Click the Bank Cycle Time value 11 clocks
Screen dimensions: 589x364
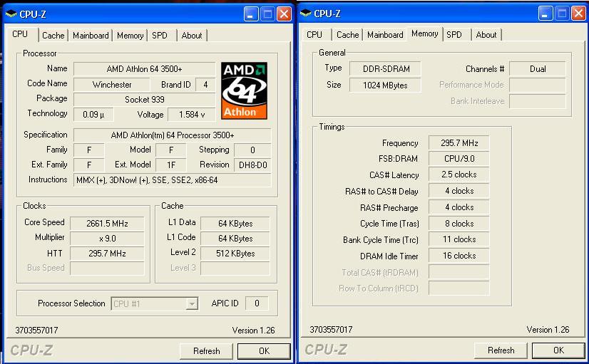[x=459, y=239]
